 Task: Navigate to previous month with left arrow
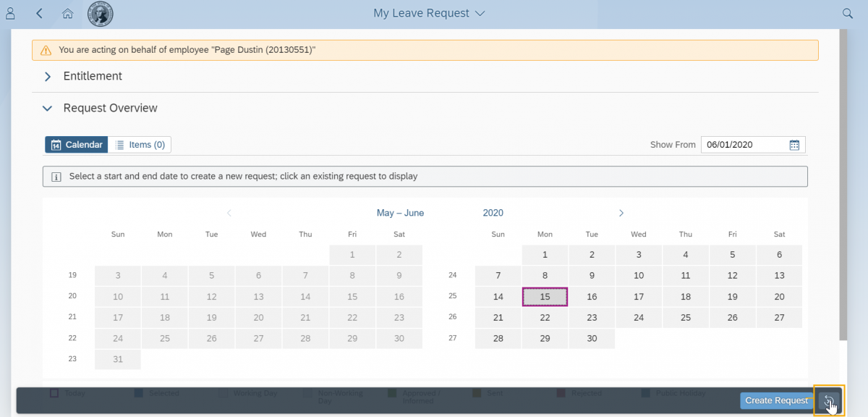pyautogui.click(x=229, y=213)
